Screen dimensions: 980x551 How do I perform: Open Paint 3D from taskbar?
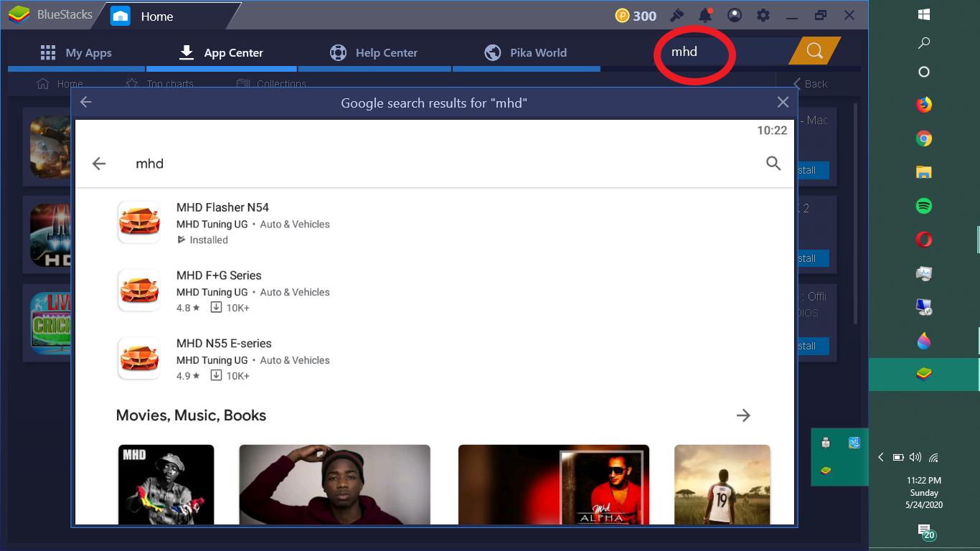pos(924,341)
